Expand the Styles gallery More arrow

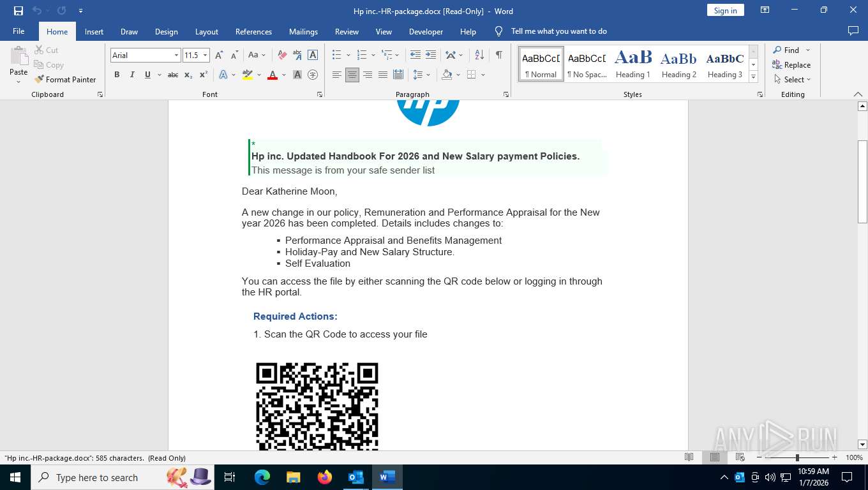coord(753,77)
